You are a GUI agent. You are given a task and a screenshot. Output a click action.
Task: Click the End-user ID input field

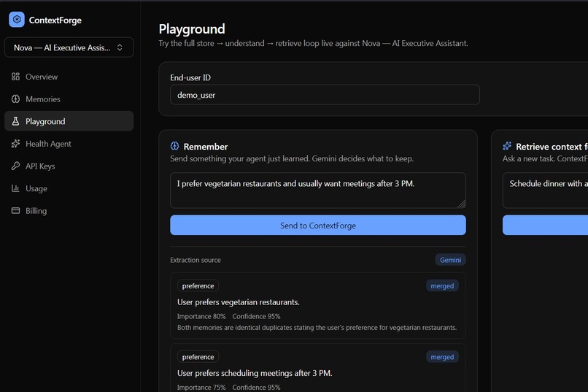(x=325, y=94)
